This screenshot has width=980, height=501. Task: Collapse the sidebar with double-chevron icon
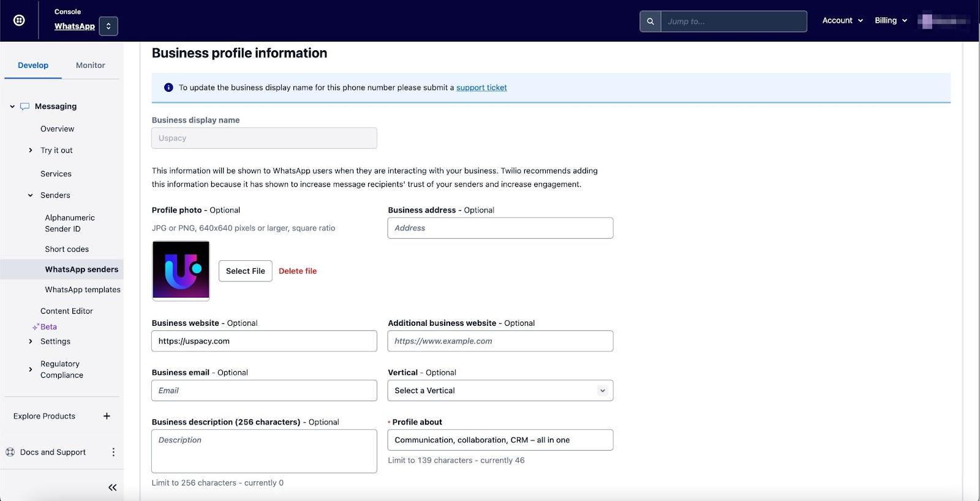pyautogui.click(x=112, y=488)
